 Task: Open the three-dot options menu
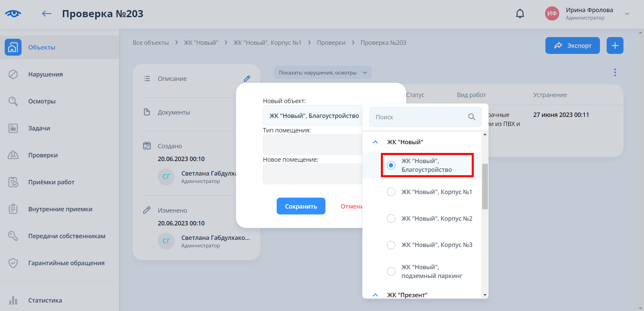click(615, 72)
